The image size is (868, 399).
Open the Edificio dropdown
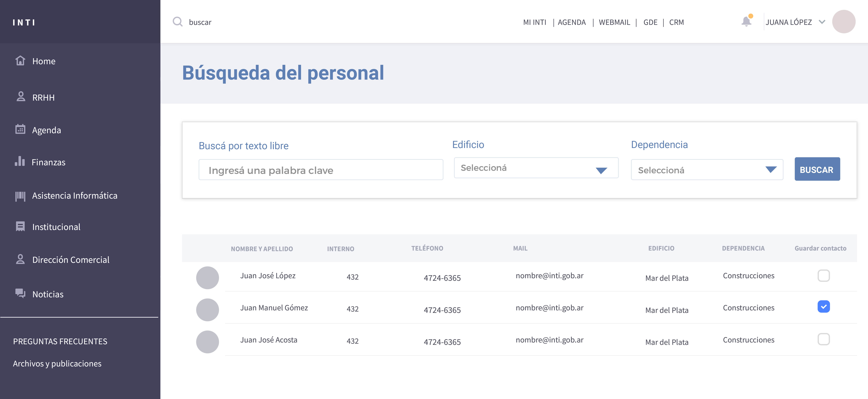click(x=536, y=168)
